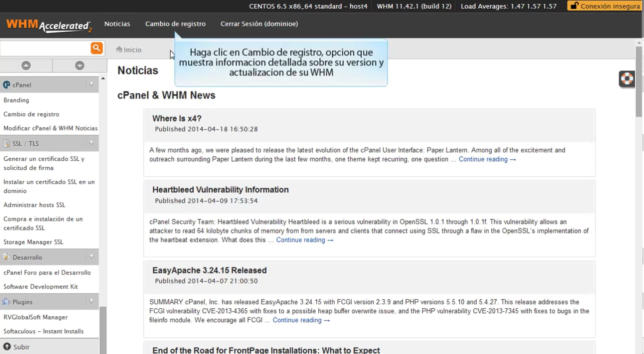Click the Conexión insegura warning button
644x354 pixels.
(605, 6)
